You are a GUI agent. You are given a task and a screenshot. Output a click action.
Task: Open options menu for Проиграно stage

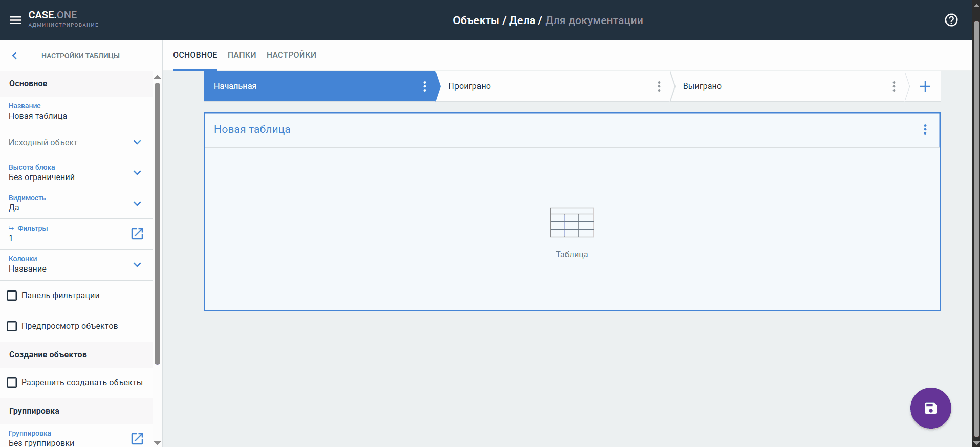click(x=659, y=86)
